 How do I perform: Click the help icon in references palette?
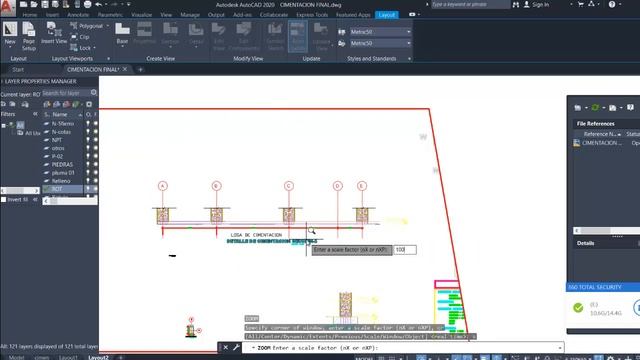tap(630, 107)
